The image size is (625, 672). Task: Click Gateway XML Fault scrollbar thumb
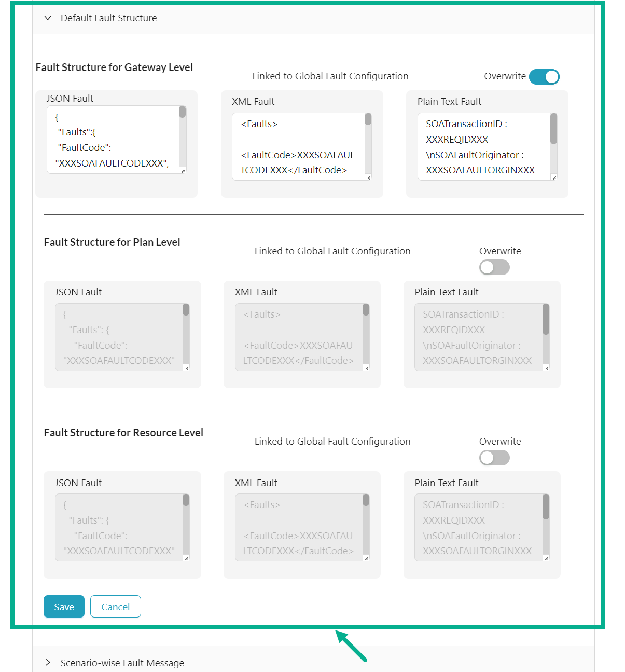[368, 119]
